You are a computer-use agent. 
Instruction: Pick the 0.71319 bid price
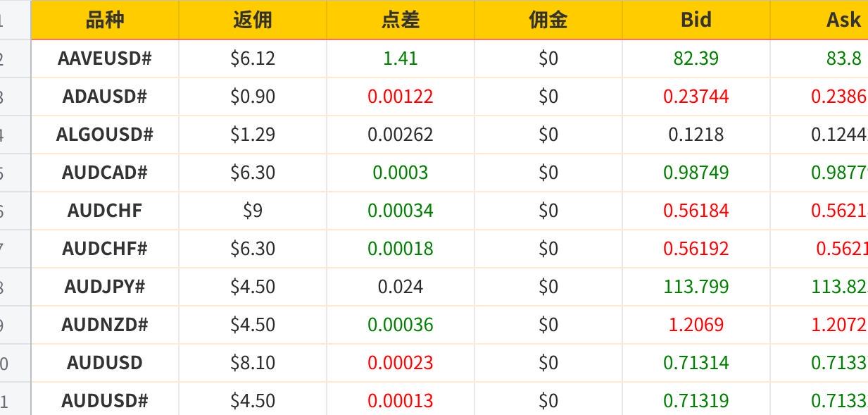[696, 400]
